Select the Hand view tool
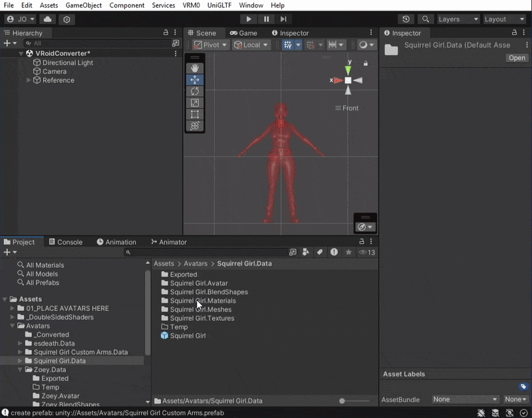532x418 pixels. (195, 68)
